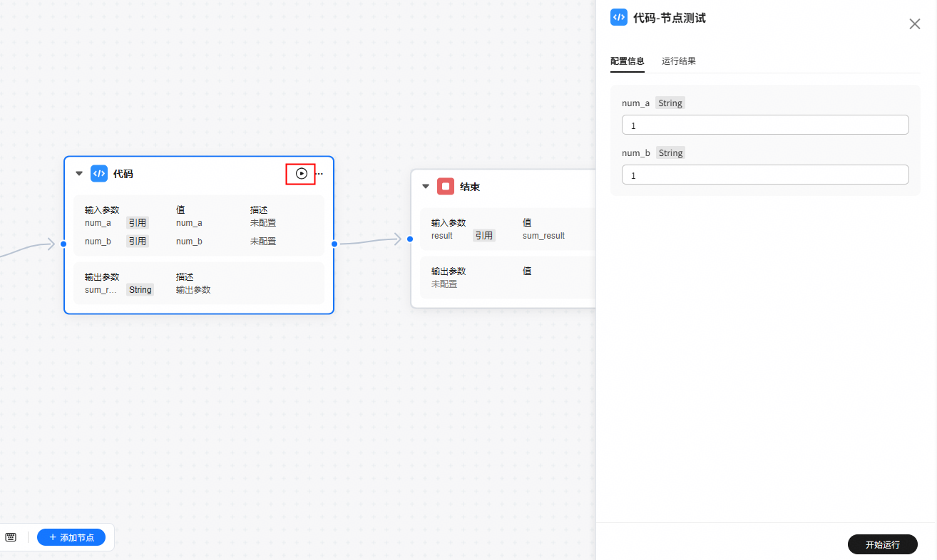Click the 输入参数 header in 代码 node

pyautogui.click(x=102, y=210)
